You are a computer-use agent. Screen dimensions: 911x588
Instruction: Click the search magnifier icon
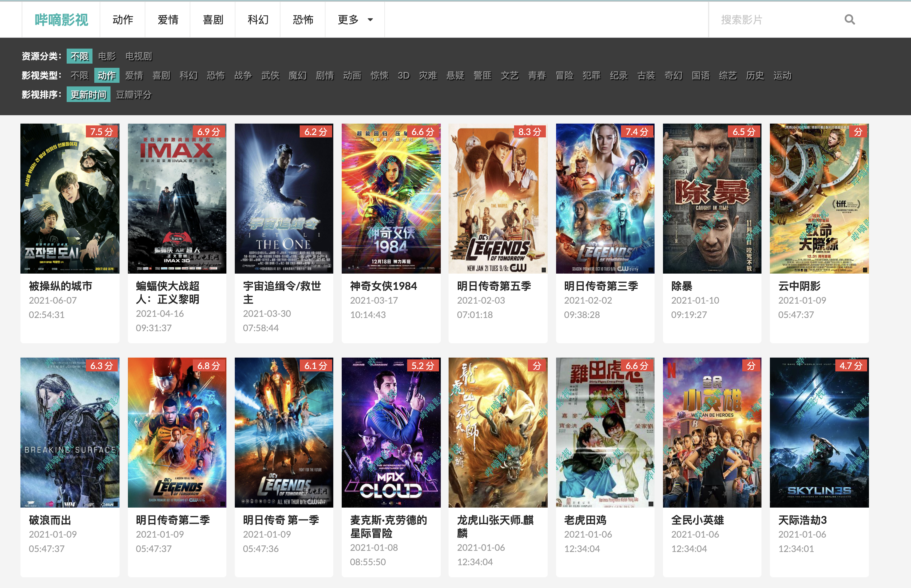coord(849,19)
